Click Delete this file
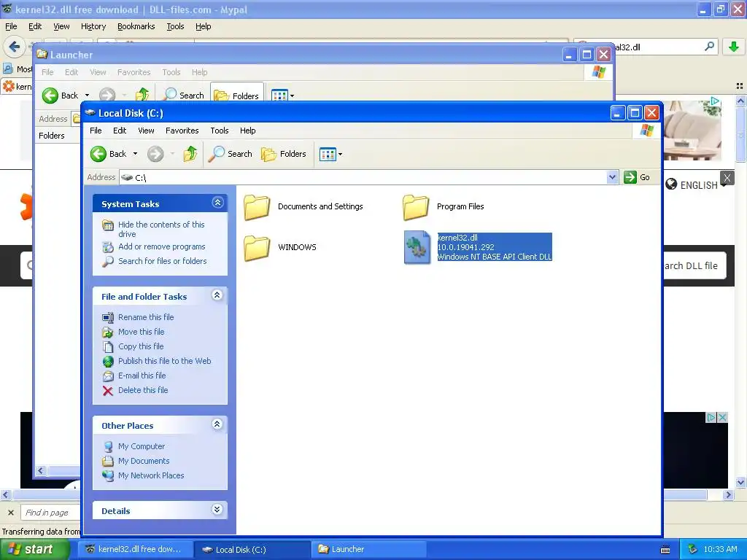The width and height of the screenshot is (747, 560). [x=143, y=390]
